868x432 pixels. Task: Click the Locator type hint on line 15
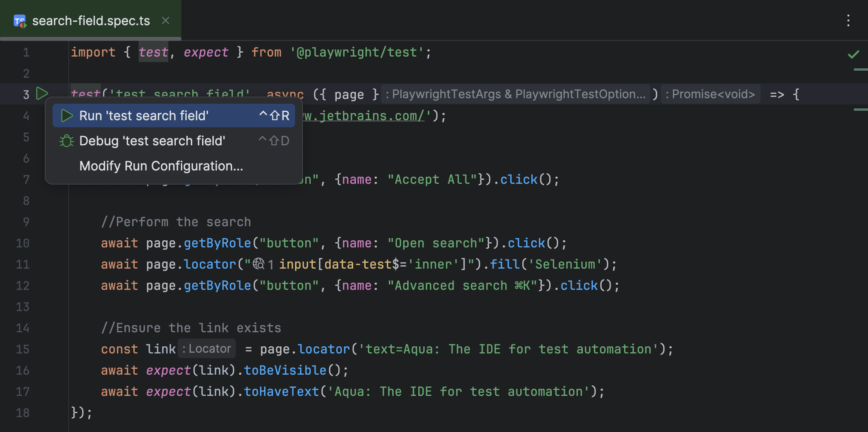click(x=206, y=349)
